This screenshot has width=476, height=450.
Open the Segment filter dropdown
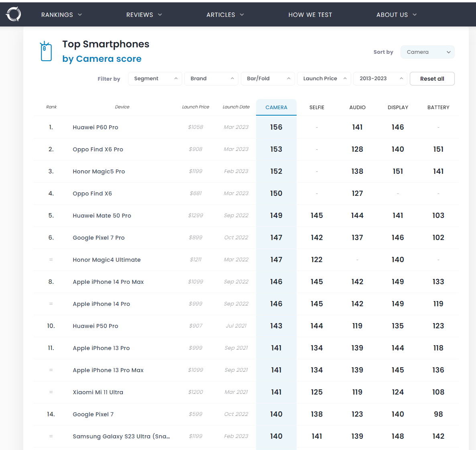pos(155,79)
